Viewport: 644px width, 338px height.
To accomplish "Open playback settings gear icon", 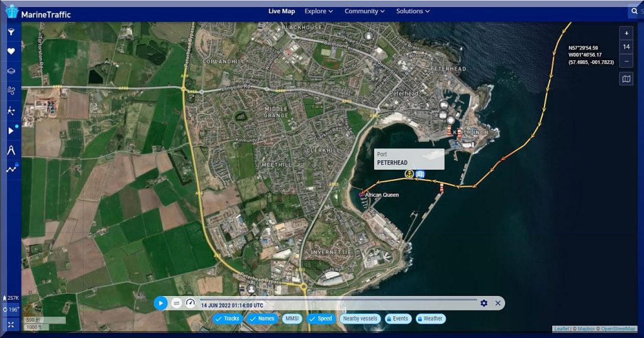I will click(x=484, y=303).
